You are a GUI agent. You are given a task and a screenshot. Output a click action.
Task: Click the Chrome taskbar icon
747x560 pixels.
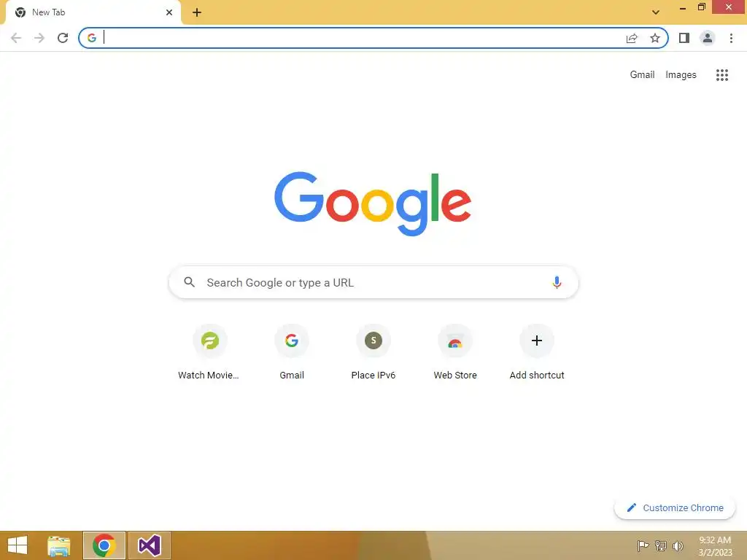coord(104,545)
